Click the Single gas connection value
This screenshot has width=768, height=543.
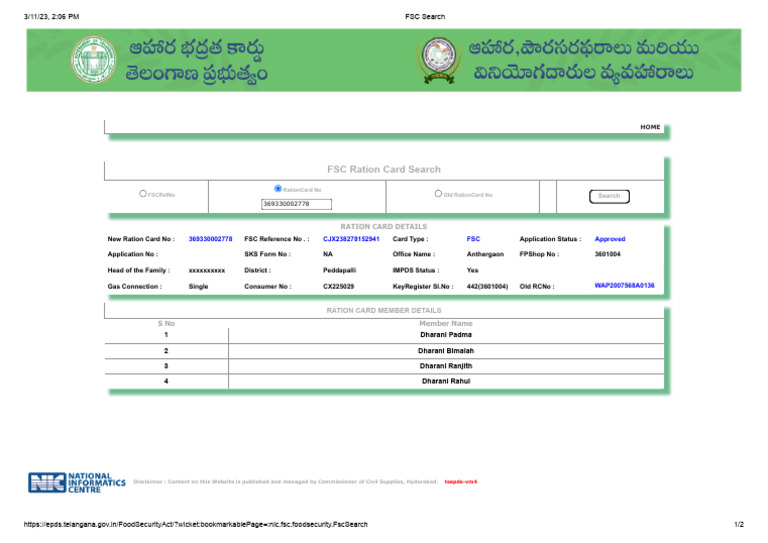point(198,286)
